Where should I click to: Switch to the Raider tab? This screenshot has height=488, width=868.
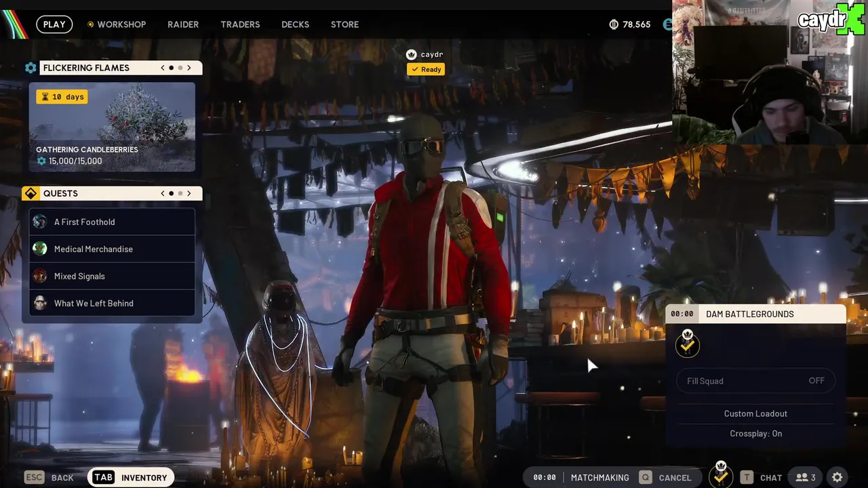183,24
